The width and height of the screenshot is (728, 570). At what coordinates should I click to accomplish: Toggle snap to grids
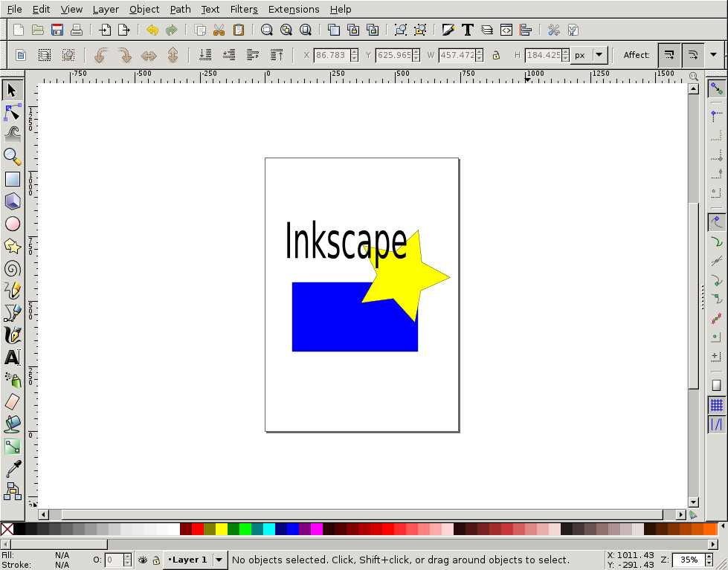tap(717, 405)
